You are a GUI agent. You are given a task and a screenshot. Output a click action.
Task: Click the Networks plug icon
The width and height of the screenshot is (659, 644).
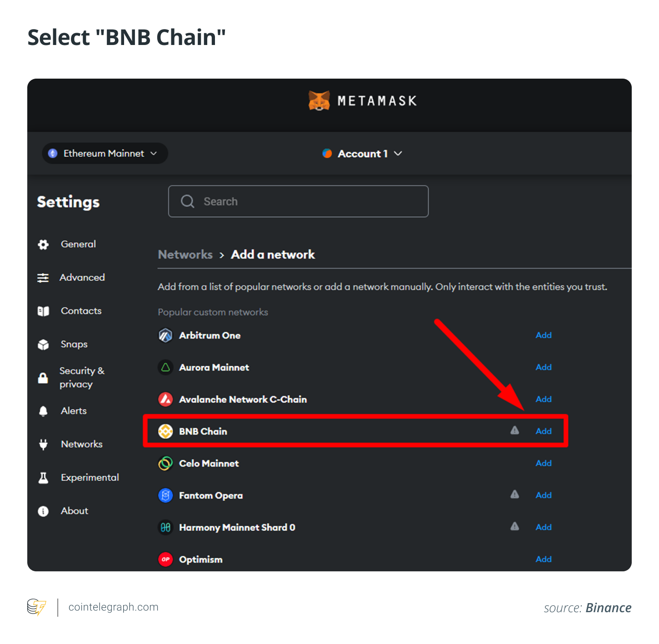point(43,444)
